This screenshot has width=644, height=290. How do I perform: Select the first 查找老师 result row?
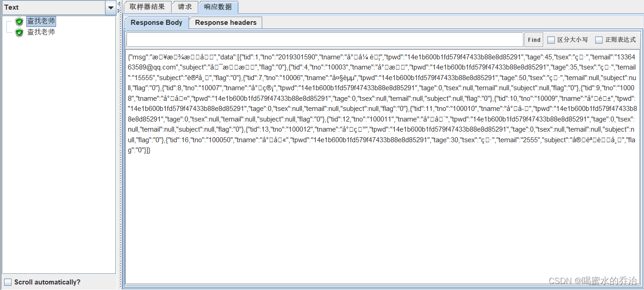click(41, 21)
